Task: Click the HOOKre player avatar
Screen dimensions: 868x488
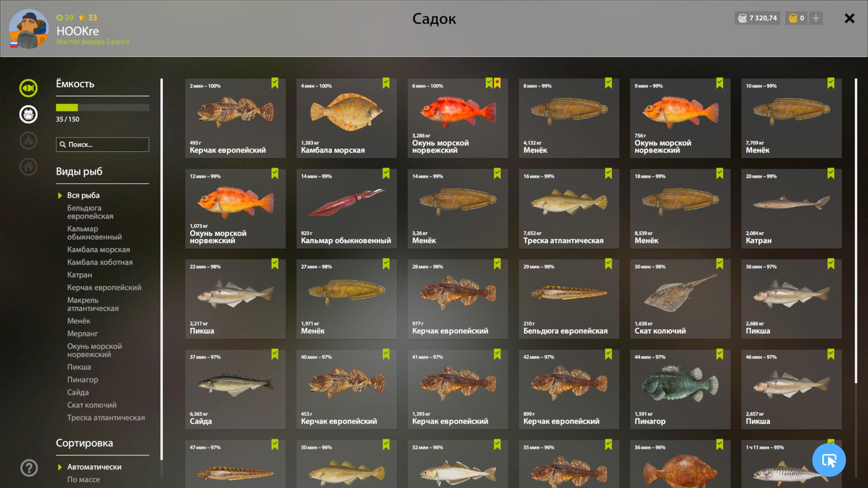Action: (x=28, y=29)
